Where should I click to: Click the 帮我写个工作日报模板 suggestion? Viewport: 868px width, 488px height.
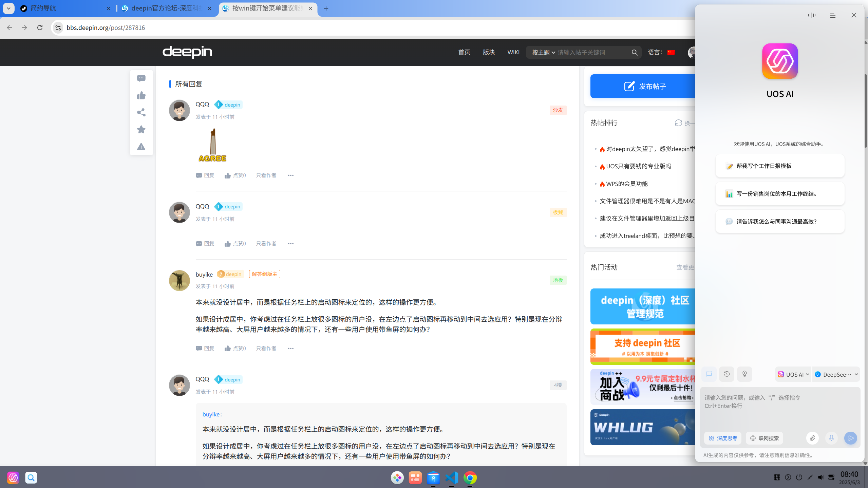(x=780, y=166)
